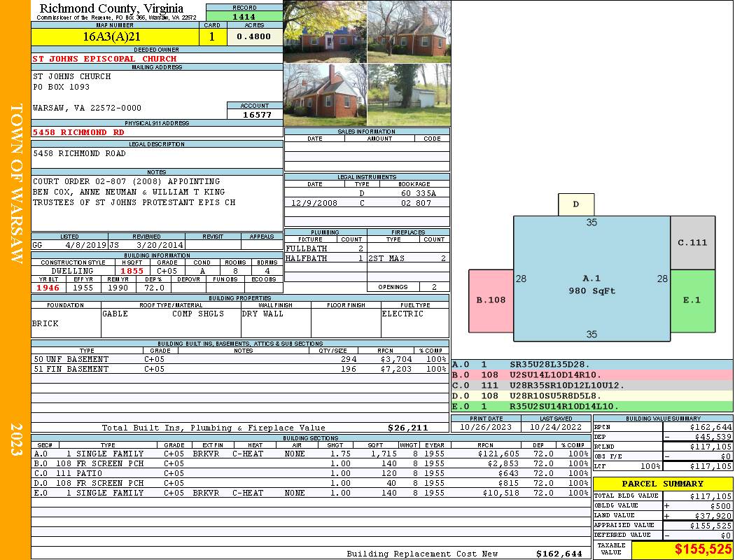
Task: Click deeded owner ST JOHNS EPISCOPAL CHURCH
Action: pos(104,59)
